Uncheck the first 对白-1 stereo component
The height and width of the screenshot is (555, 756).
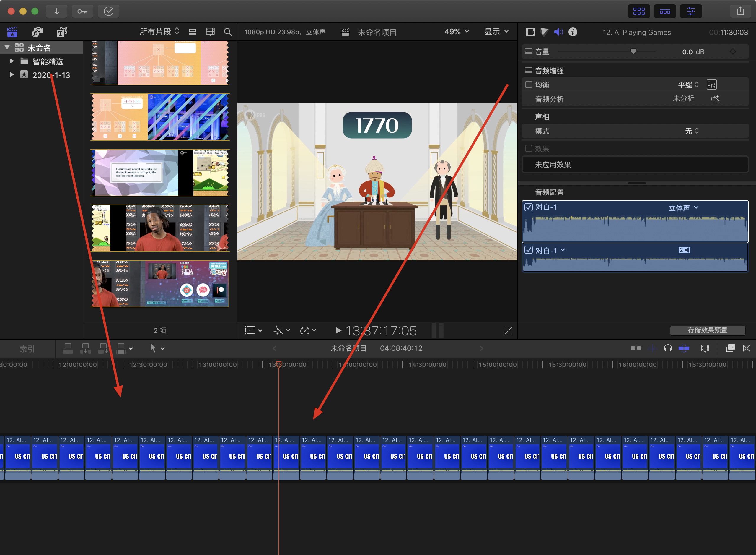[528, 207]
